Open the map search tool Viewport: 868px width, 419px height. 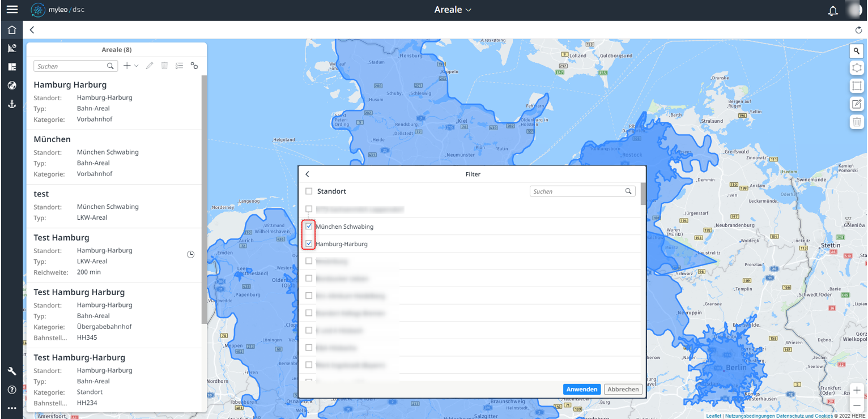click(x=857, y=51)
